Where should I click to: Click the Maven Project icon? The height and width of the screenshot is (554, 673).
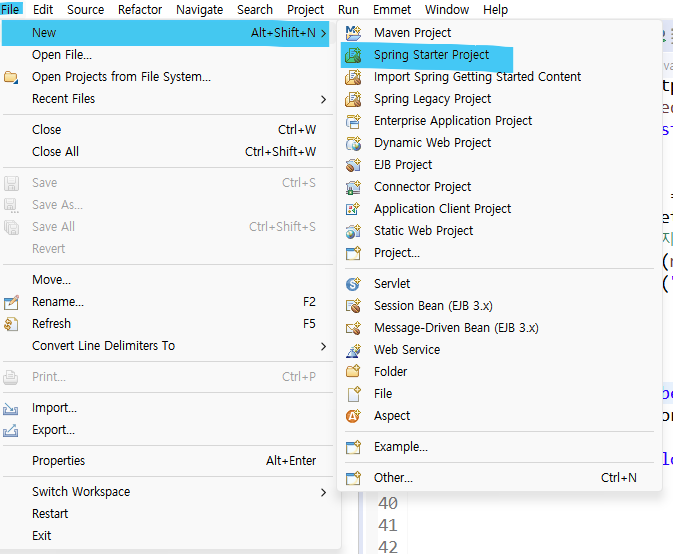pos(353,33)
